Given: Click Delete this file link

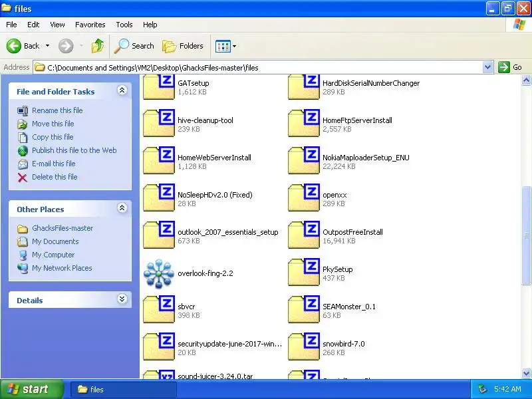Looking at the screenshot, I should 55,177.
